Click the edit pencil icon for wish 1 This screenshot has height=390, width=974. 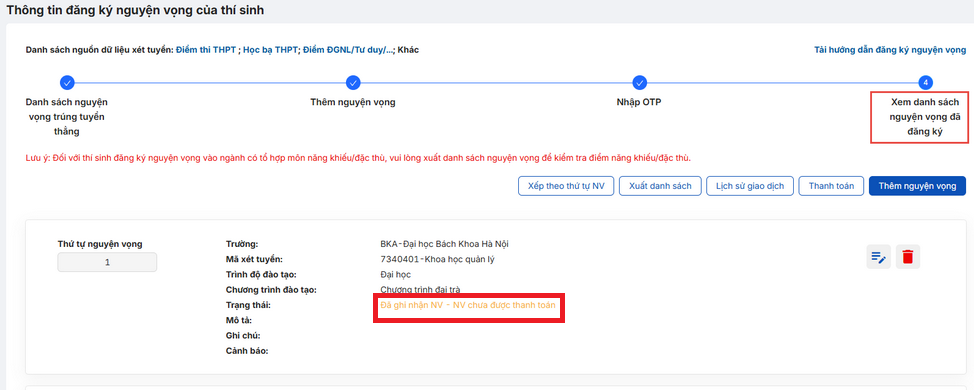pos(878,257)
